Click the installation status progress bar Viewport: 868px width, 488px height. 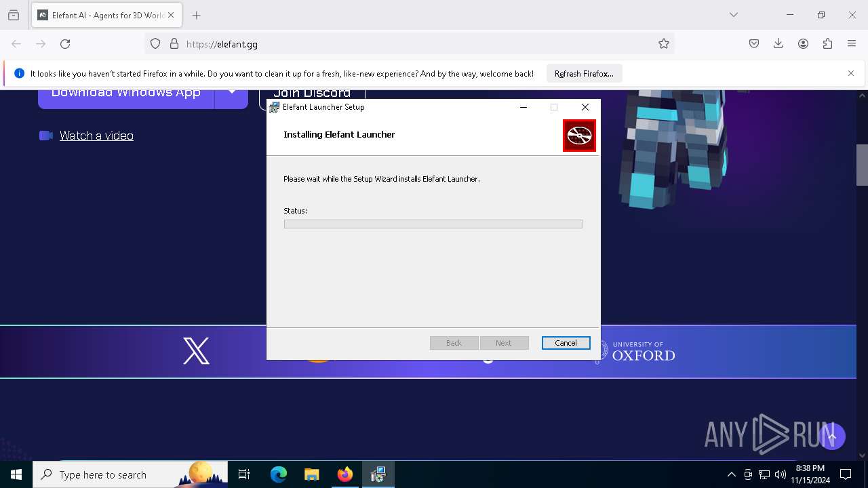(x=433, y=224)
